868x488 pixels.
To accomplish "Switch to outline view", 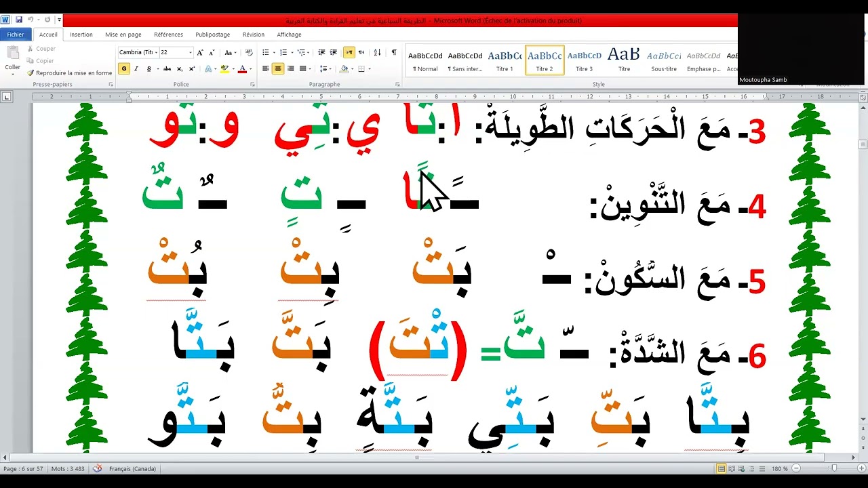I will tap(751, 468).
